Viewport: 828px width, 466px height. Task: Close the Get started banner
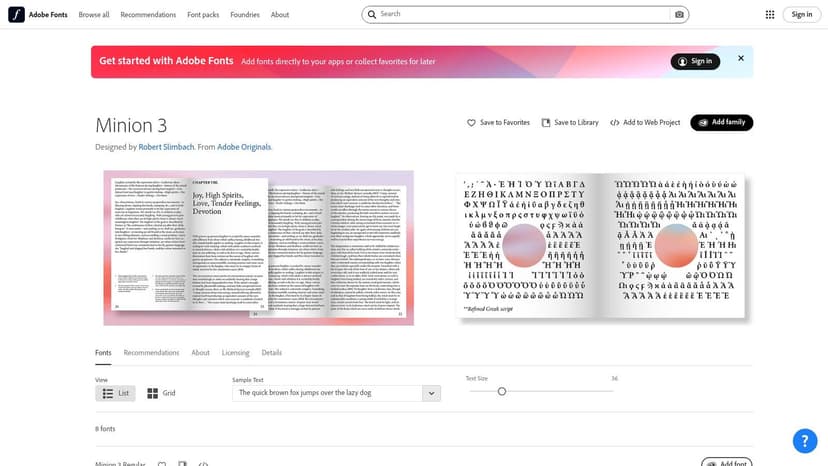(741, 58)
